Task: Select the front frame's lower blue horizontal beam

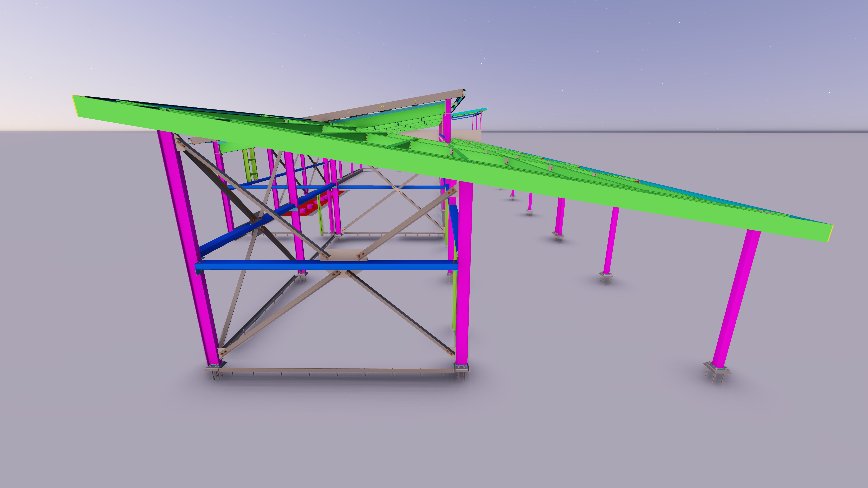Action: pos(326,265)
